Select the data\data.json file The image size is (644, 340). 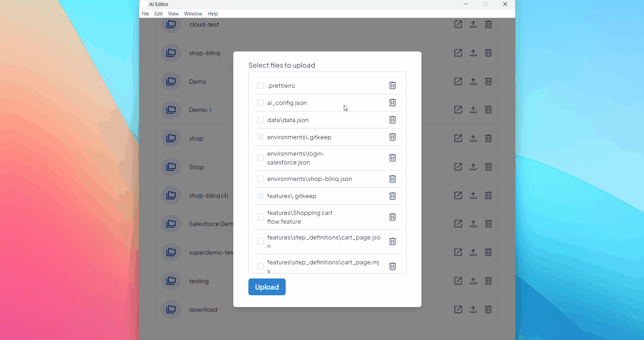pyautogui.click(x=260, y=120)
